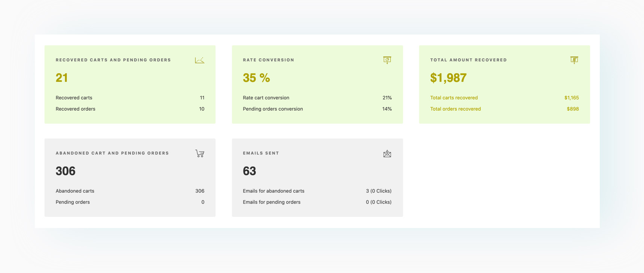644x273 pixels.
Task: Click the Emails for pending orders label
Action: [x=272, y=202]
